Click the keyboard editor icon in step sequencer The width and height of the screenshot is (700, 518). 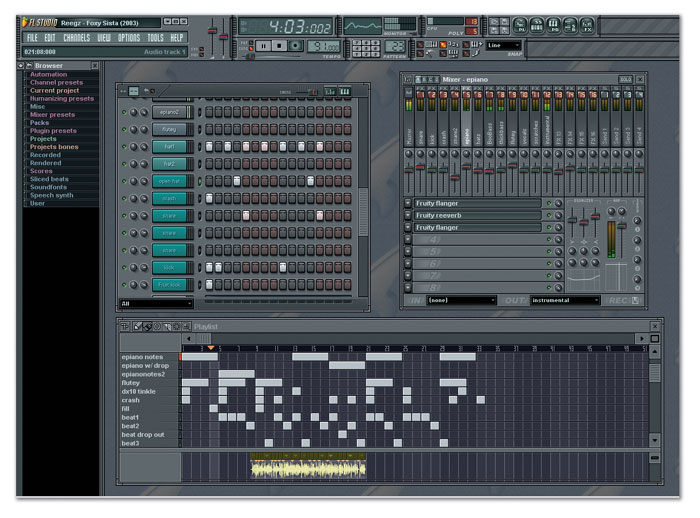[345, 92]
